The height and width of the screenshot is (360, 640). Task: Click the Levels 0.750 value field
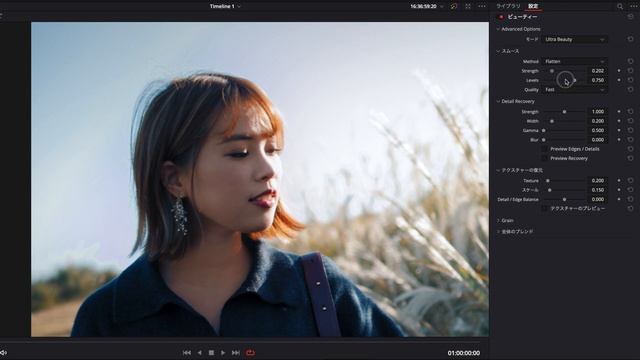tap(598, 80)
